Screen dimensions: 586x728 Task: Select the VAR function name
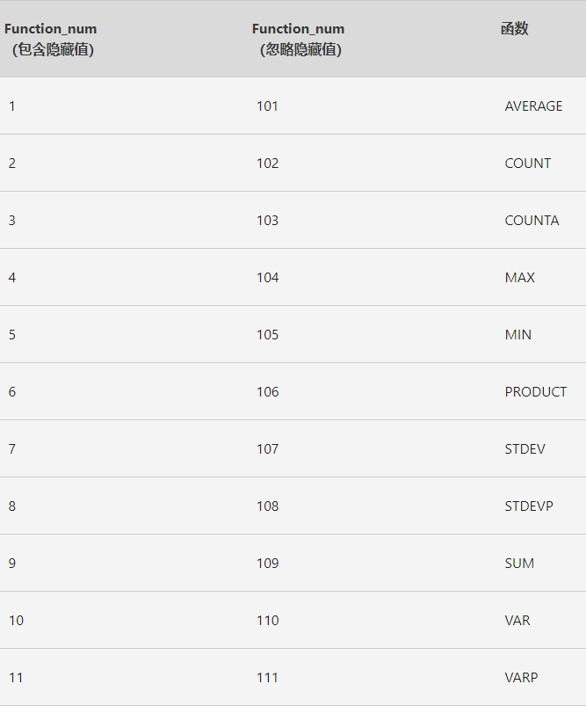tap(517, 620)
